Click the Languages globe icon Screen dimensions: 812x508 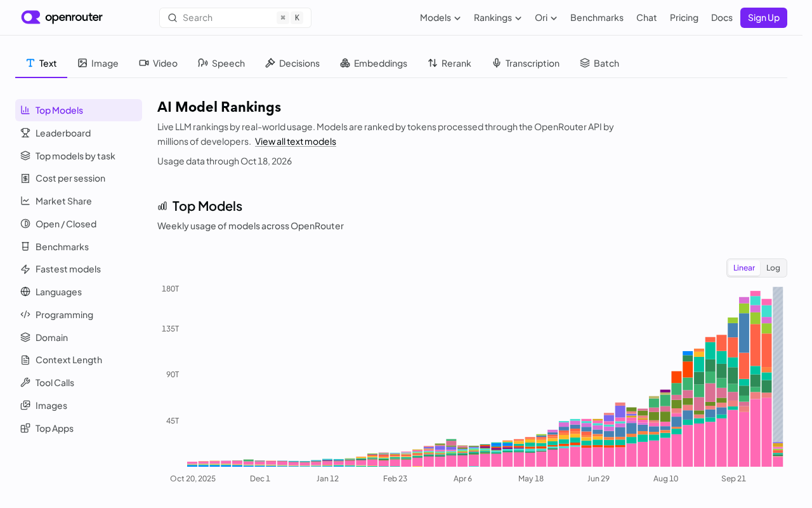pyautogui.click(x=25, y=292)
